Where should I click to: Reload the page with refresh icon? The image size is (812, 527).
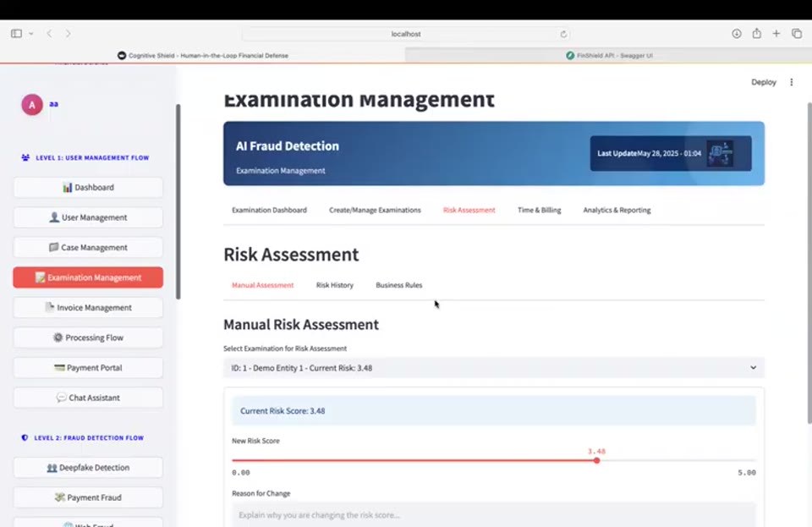tap(563, 34)
